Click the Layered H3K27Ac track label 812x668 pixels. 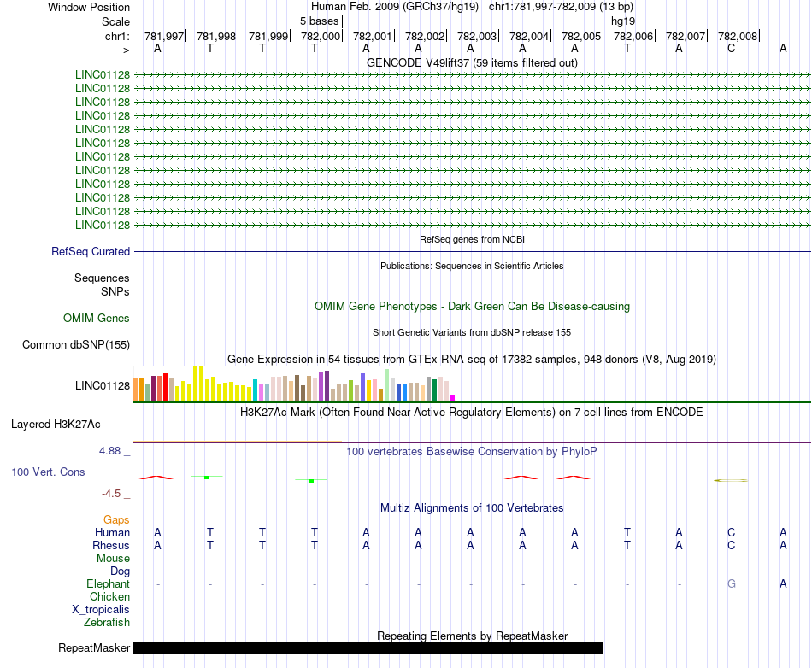56,425
